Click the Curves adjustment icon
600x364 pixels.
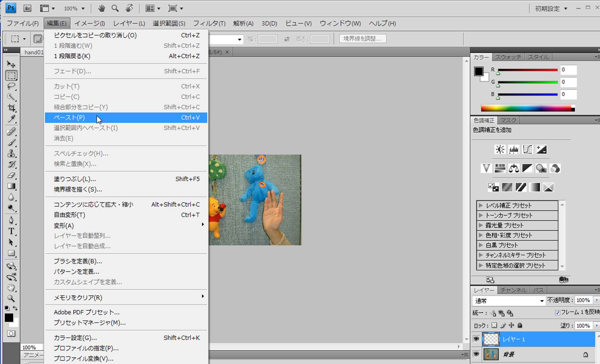click(x=527, y=149)
